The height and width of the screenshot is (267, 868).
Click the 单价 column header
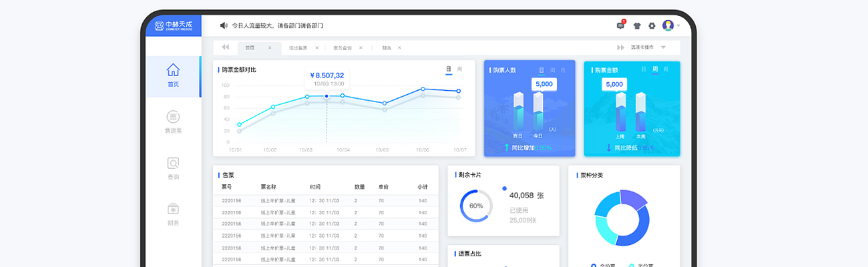click(x=384, y=187)
